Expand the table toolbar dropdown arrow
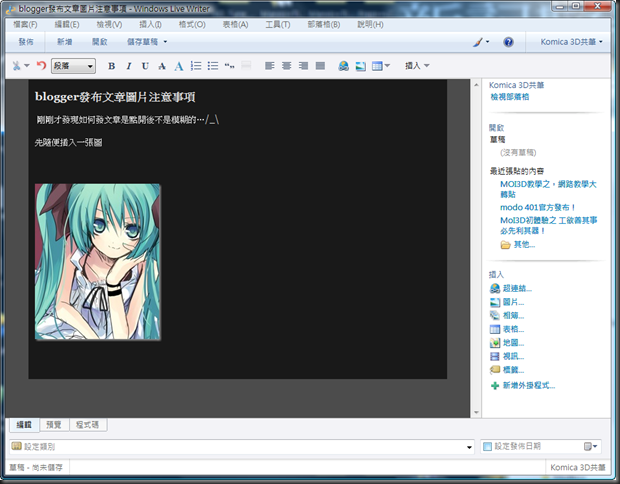620x484 pixels. point(387,66)
